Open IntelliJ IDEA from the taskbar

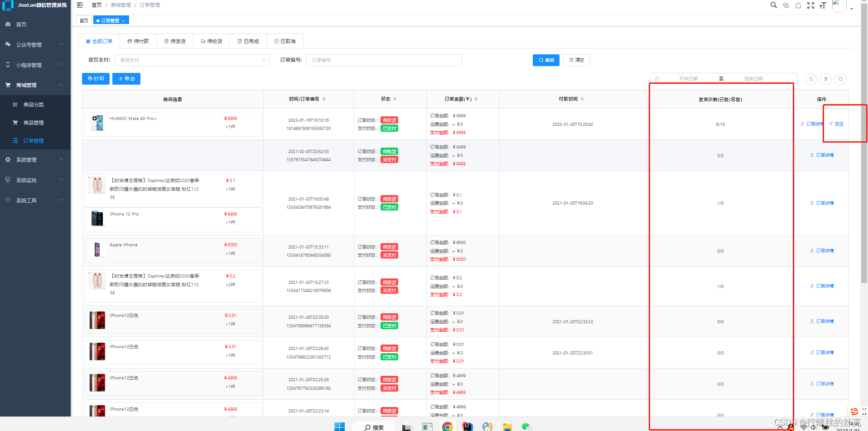click(x=468, y=427)
